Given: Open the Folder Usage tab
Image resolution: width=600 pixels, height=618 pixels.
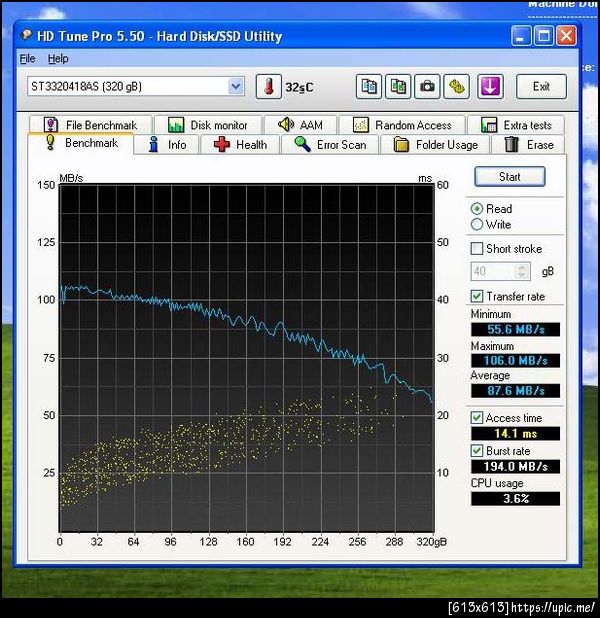Looking at the screenshot, I should 435,145.
